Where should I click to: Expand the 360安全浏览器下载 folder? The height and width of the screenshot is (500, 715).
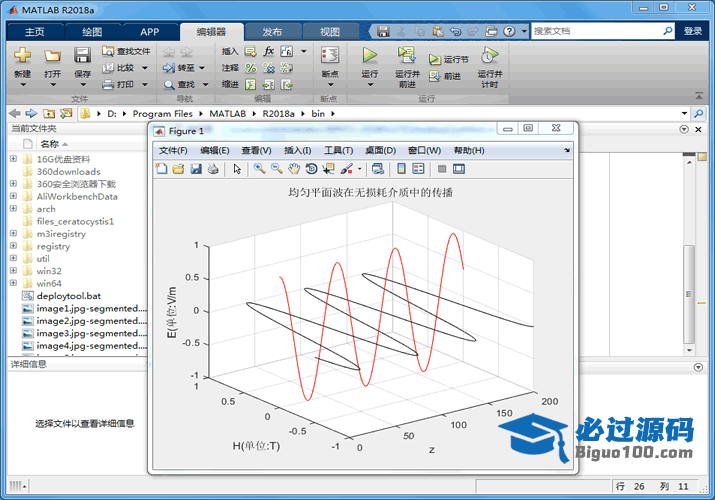coord(13,183)
